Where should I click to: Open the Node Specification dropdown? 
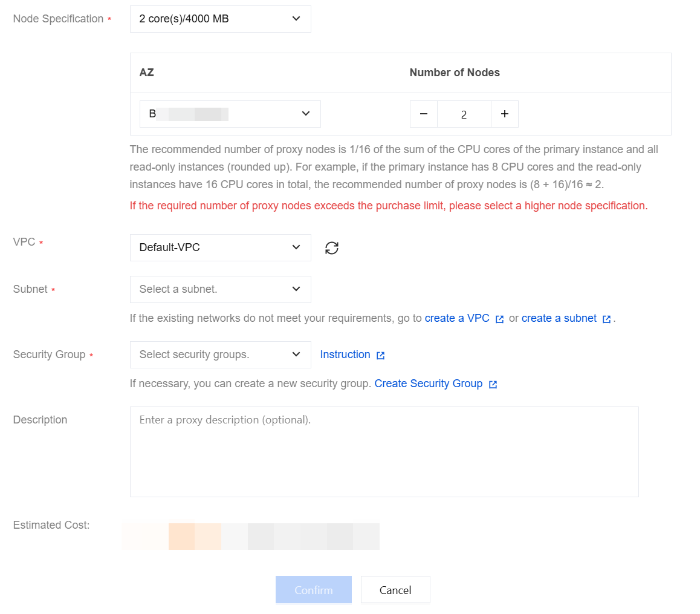[221, 19]
